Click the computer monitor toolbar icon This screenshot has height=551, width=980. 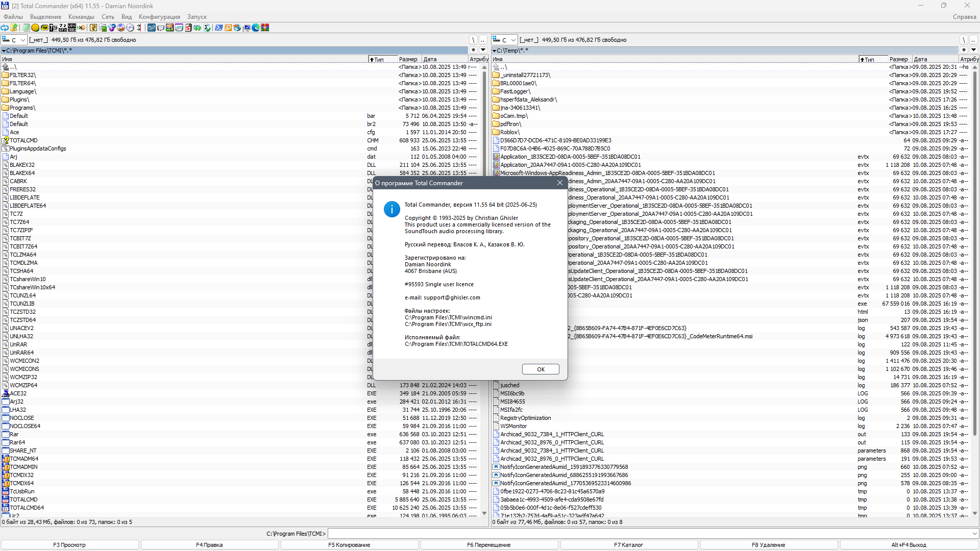point(247,28)
